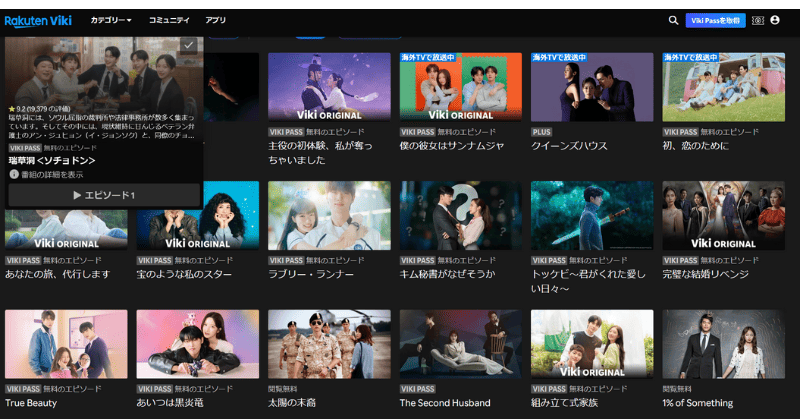
Task: Click the Viki Passを取得 button
Action: pyautogui.click(x=715, y=20)
